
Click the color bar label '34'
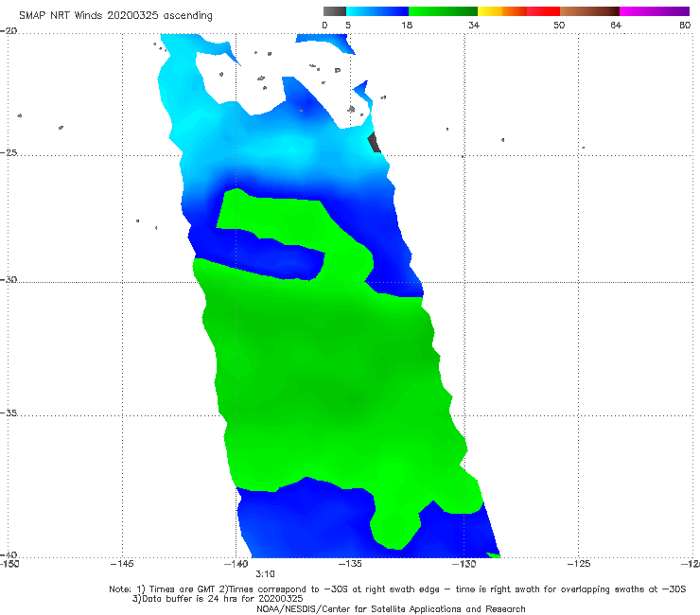coord(474,25)
